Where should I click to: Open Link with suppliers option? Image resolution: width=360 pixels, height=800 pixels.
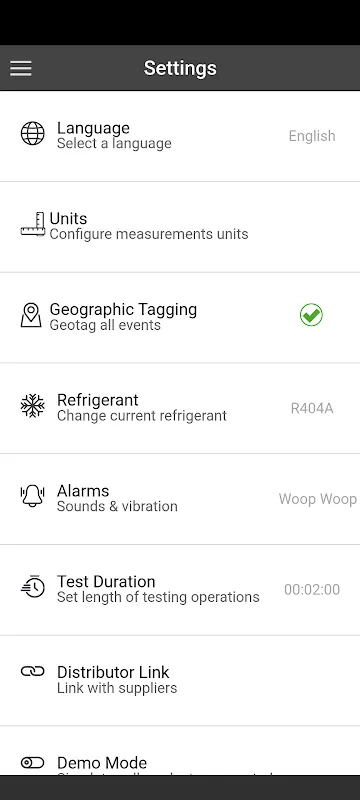(x=117, y=688)
